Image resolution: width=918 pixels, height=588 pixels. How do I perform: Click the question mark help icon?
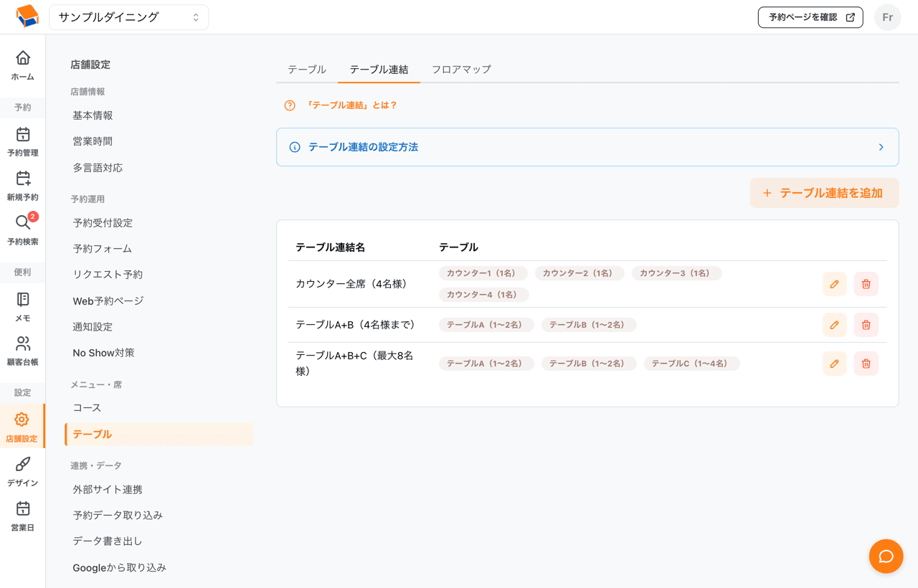pos(290,105)
